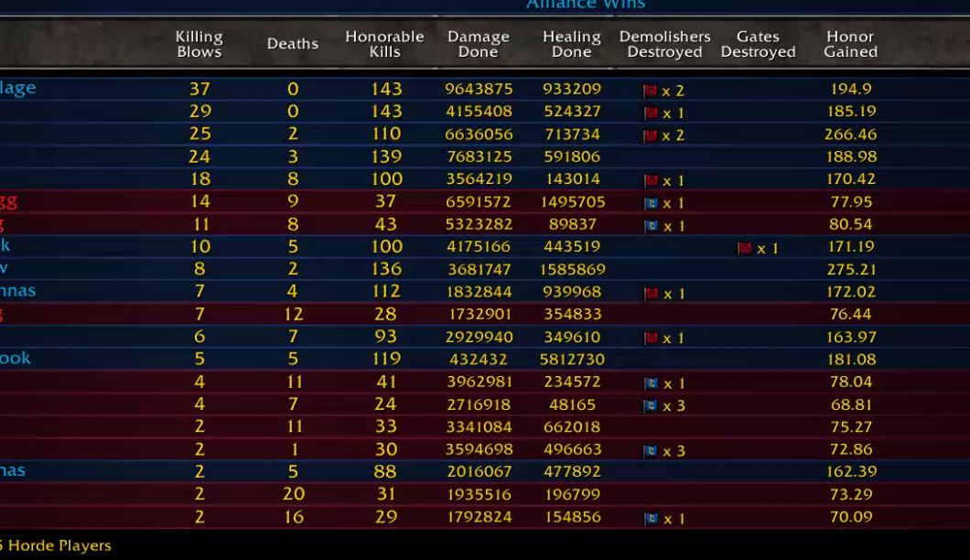Click Alliance flag icon in 70.09 honor row

650,519
